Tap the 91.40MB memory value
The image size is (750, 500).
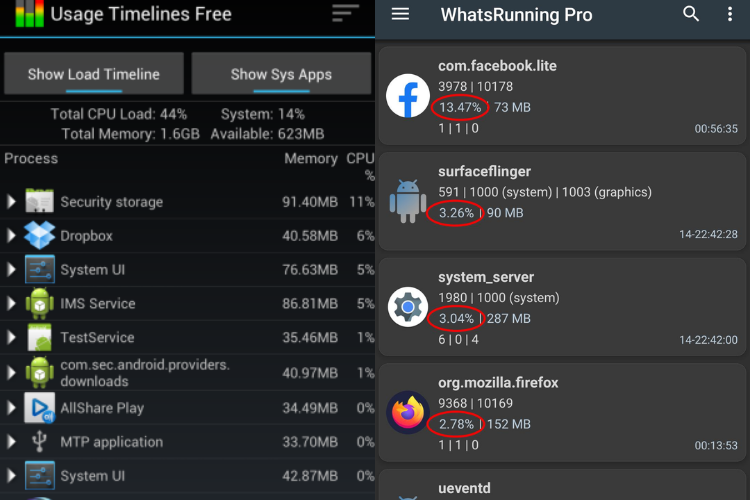[x=310, y=202]
